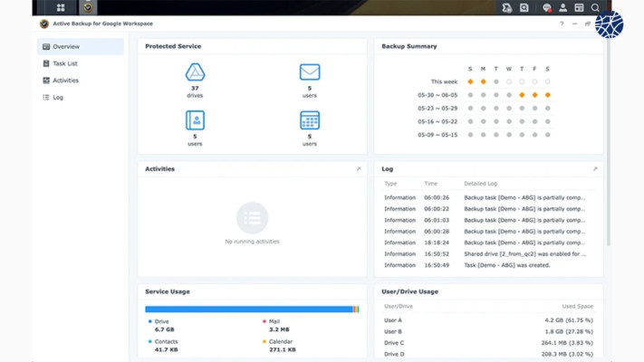Click the Calendar protected service icon
The width and height of the screenshot is (644, 362).
[310, 120]
